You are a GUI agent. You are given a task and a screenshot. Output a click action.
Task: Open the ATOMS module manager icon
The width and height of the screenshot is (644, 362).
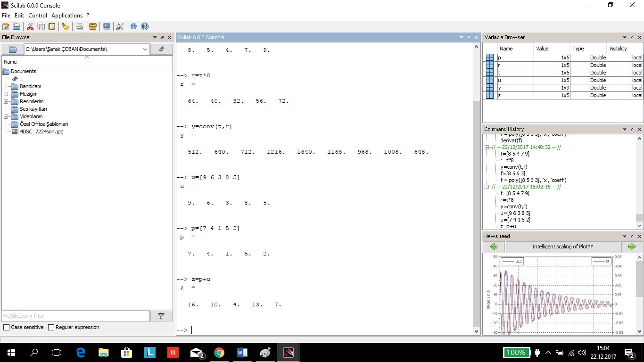tap(93, 26)
